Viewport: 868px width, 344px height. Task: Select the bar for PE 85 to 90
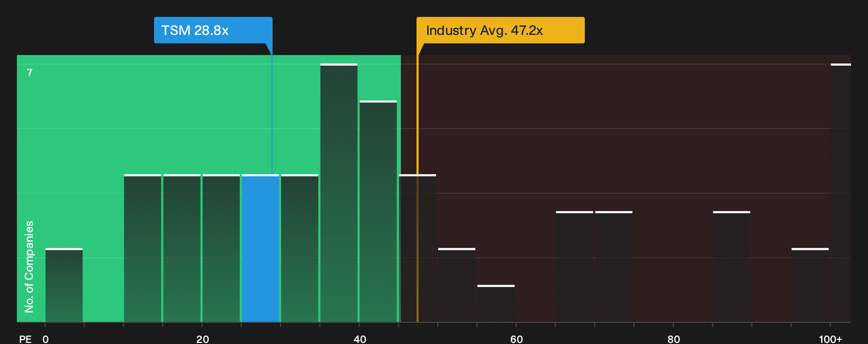[x=731, y=267]
